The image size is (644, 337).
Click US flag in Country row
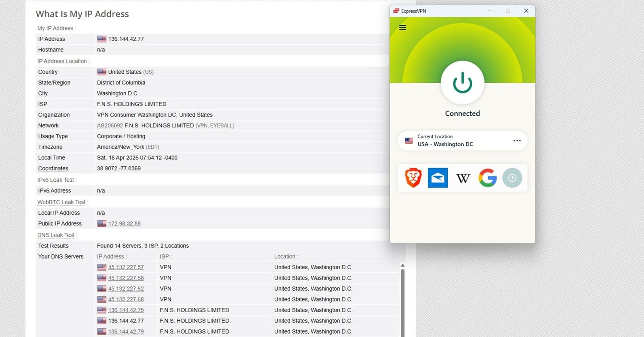click(x=102, y=72)
